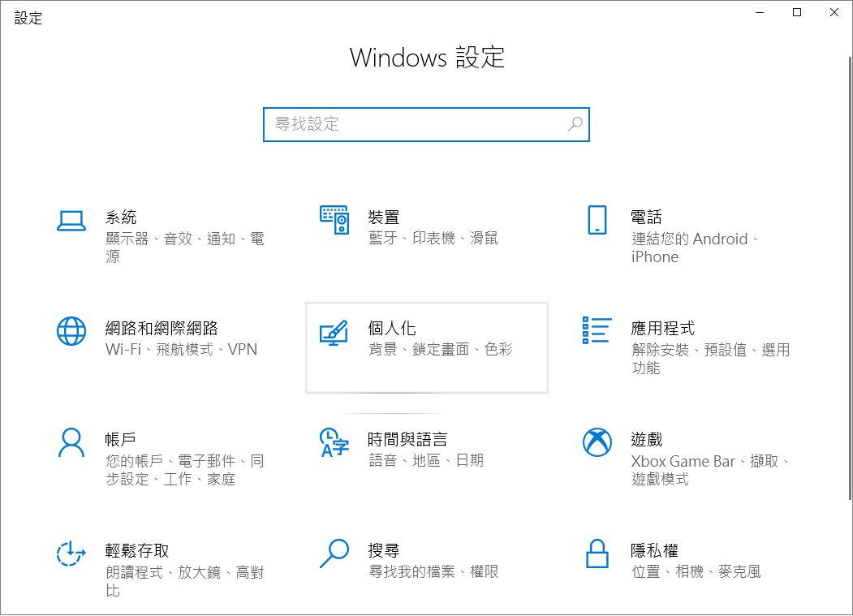The height and width of the screenshot is (616, 853).
Task: Open the 搜尋 magnifier category icon
Action: pos(334,554)
